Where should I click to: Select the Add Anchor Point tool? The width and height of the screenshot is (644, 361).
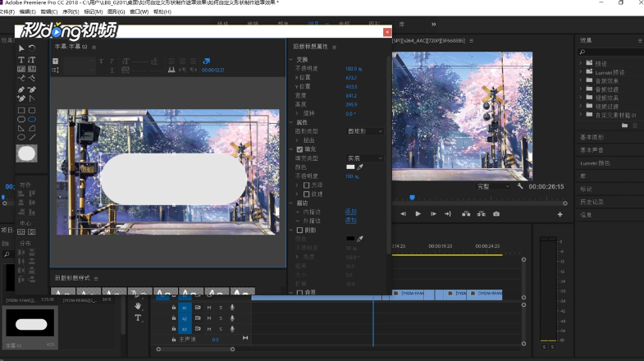21,98
